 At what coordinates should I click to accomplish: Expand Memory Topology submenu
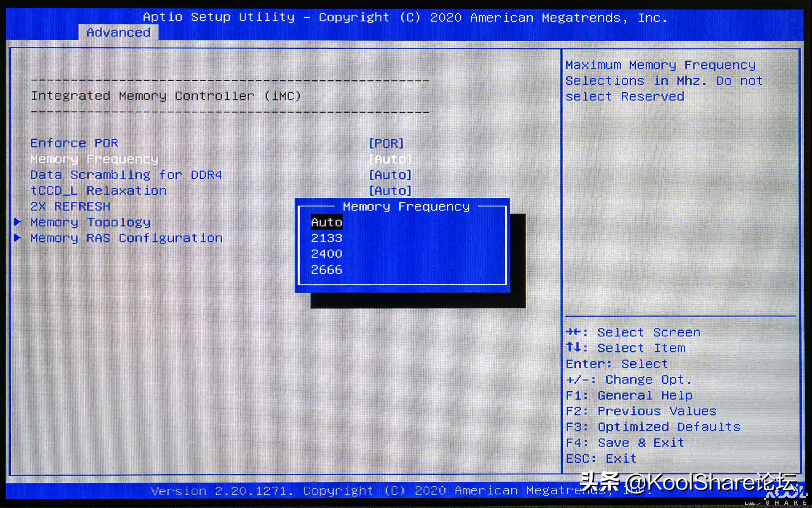click(90, 222)
